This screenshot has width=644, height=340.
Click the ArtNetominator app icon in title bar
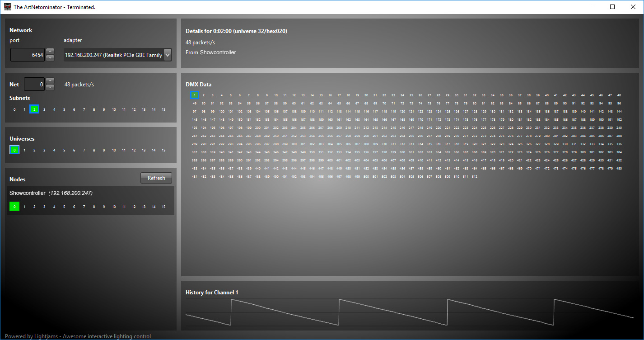[x=7, y=7]
